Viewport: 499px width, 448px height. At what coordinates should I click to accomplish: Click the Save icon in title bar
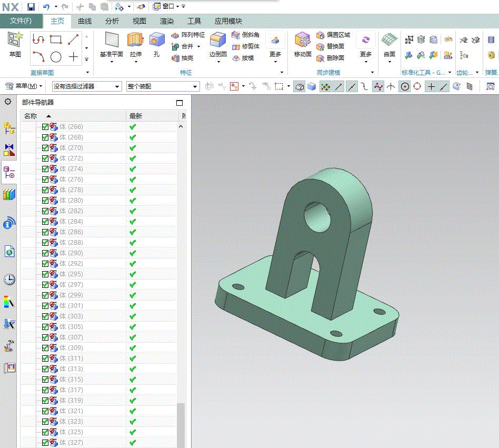pos(31,6)
